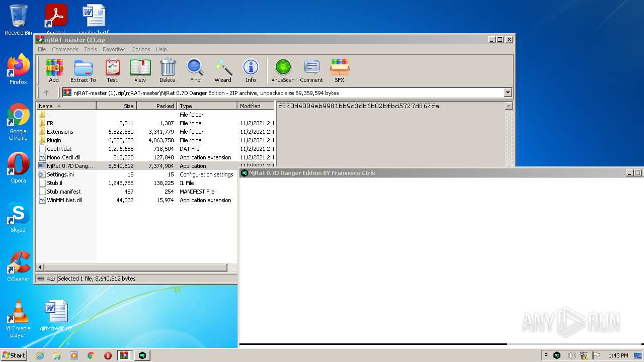Click the Extract To toolbar icon
The width and height of the screenshot is (644, 362).
[83, 71]
